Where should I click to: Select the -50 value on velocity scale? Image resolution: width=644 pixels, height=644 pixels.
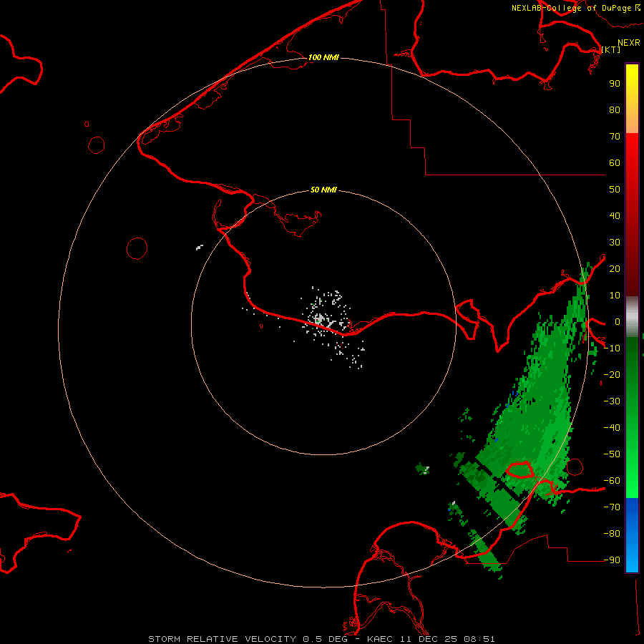612,454
